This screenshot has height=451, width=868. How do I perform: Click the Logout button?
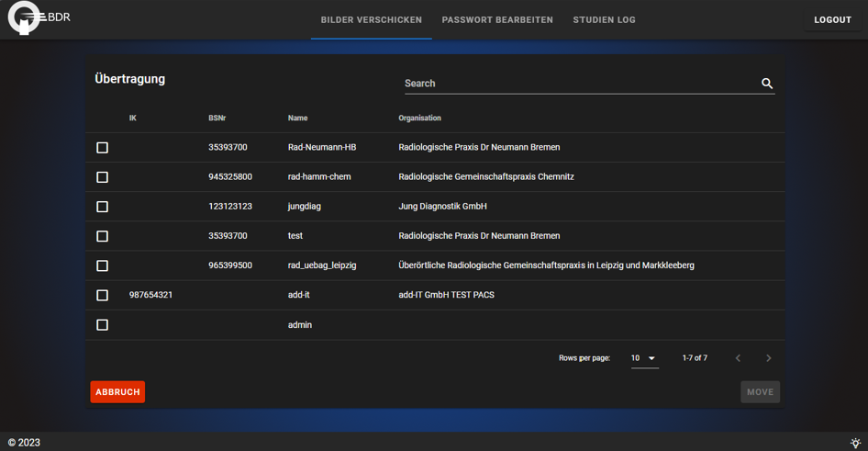pos(832,20)
